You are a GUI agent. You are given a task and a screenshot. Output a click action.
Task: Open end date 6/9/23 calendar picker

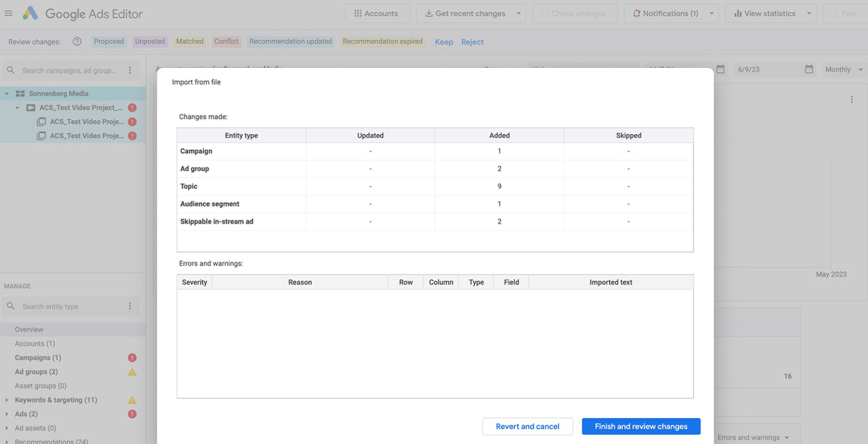809,70
